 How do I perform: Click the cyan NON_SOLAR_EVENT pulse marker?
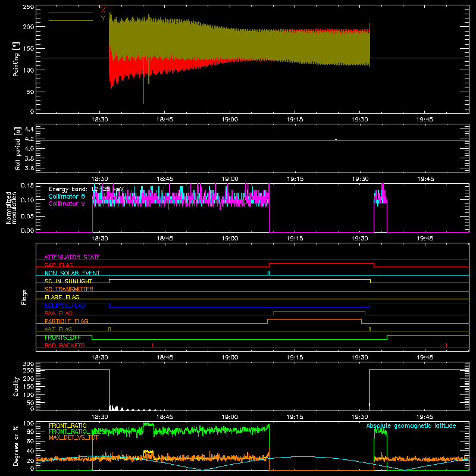click(x=268, y=273)
